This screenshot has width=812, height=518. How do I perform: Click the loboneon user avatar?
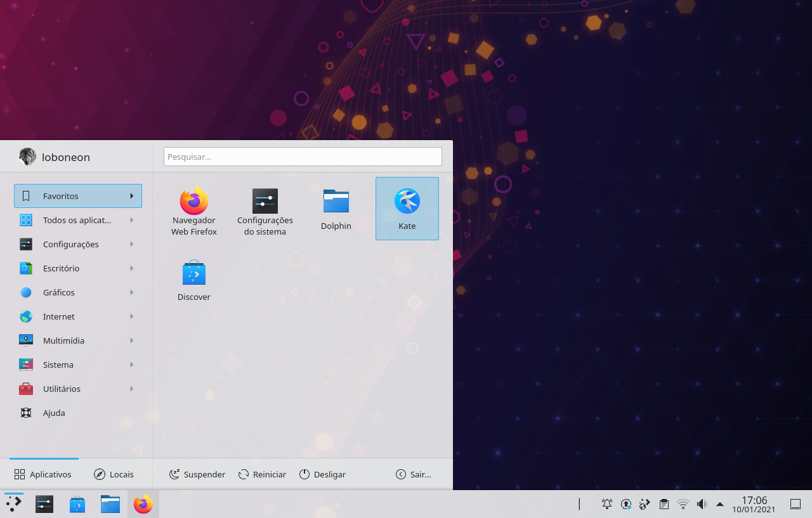pyautogui.click(x=27, y=156)
